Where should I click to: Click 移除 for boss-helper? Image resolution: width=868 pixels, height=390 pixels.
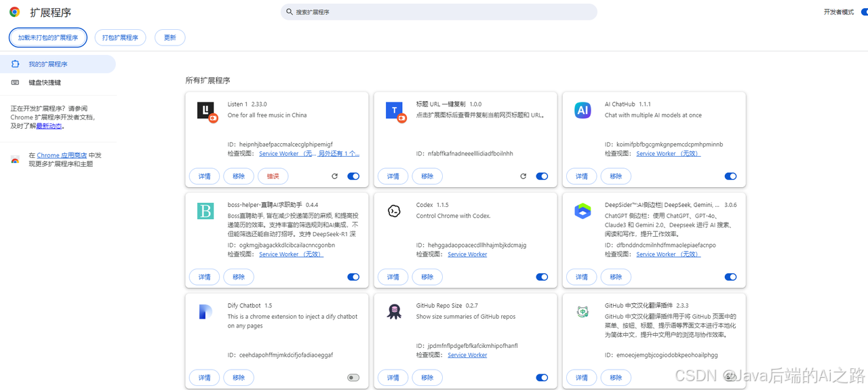[x=239, y=277]
